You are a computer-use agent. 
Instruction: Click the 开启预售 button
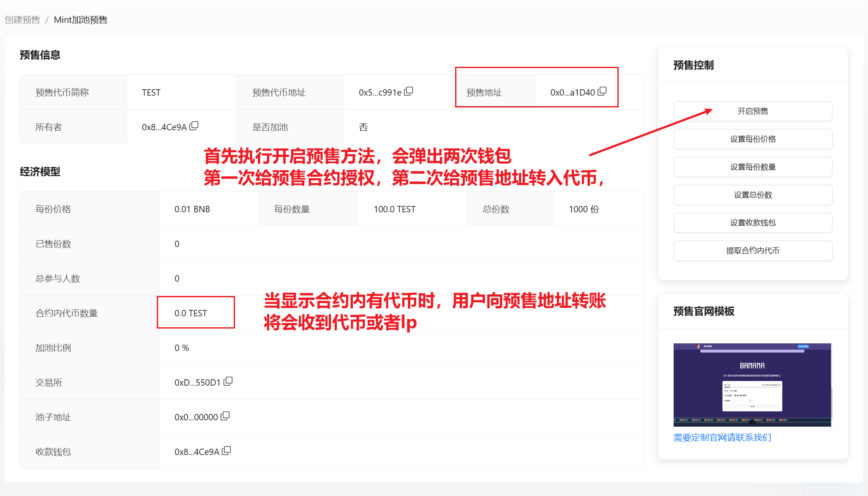coord(752,111)
